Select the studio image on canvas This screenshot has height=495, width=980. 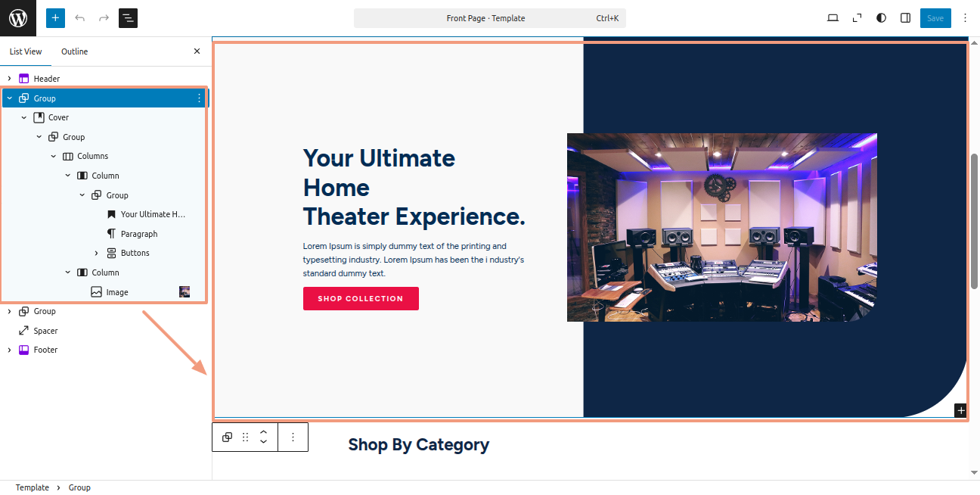tap(722, 227)
